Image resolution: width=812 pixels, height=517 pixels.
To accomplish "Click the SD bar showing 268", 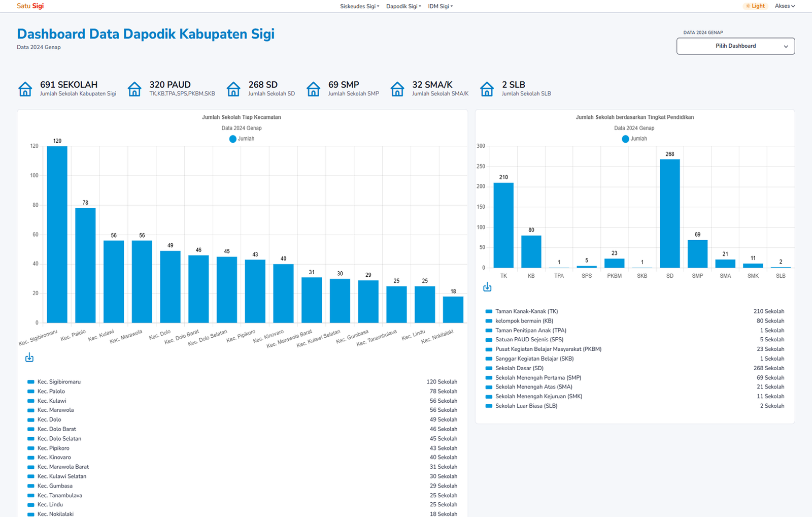I will coord(669,213).
